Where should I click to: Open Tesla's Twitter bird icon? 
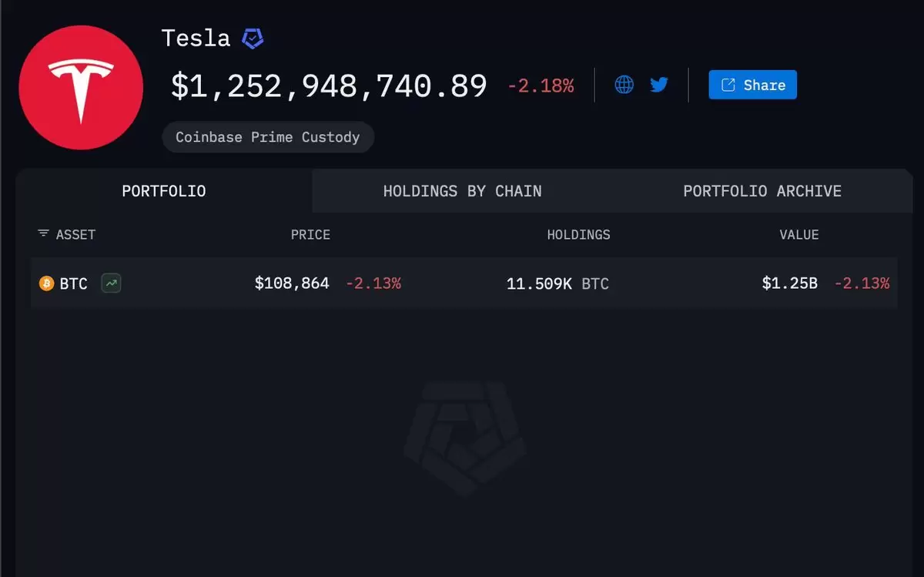coord(659,85)
